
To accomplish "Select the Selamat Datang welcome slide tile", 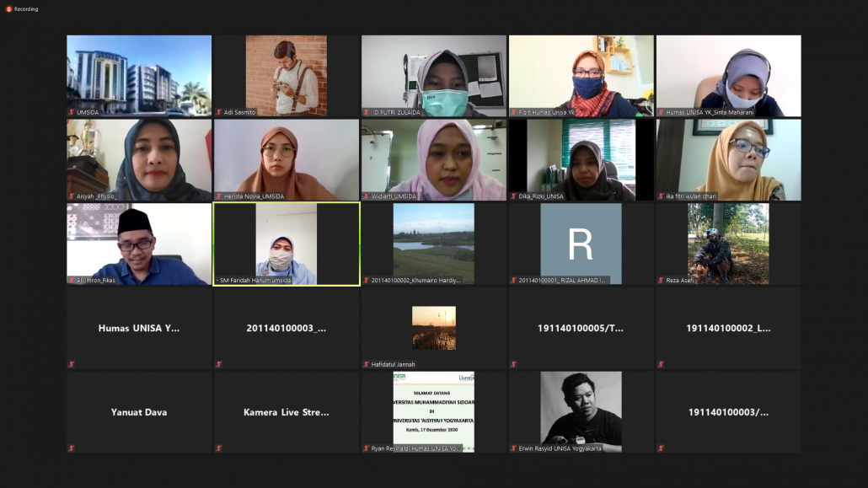I will pos(434,409).
